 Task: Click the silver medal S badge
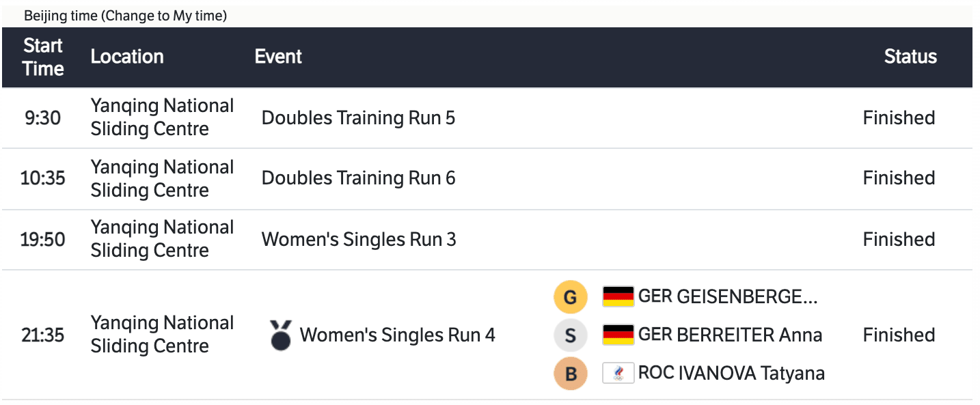(x=571, y=335)
